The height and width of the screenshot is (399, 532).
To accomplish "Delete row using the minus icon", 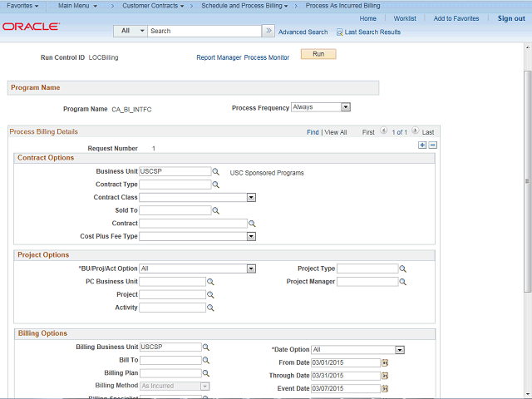I will coord(432,145).
